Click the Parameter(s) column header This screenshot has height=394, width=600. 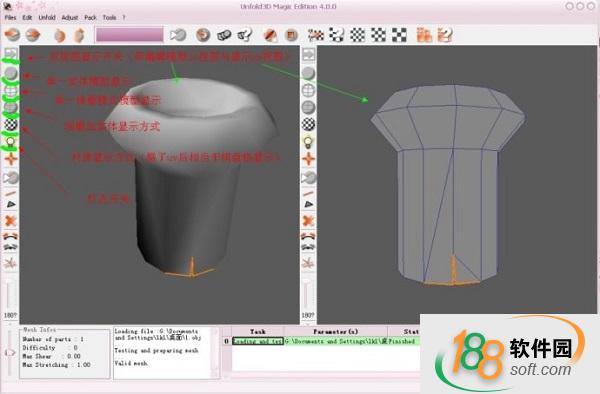(x=336, y=332)
